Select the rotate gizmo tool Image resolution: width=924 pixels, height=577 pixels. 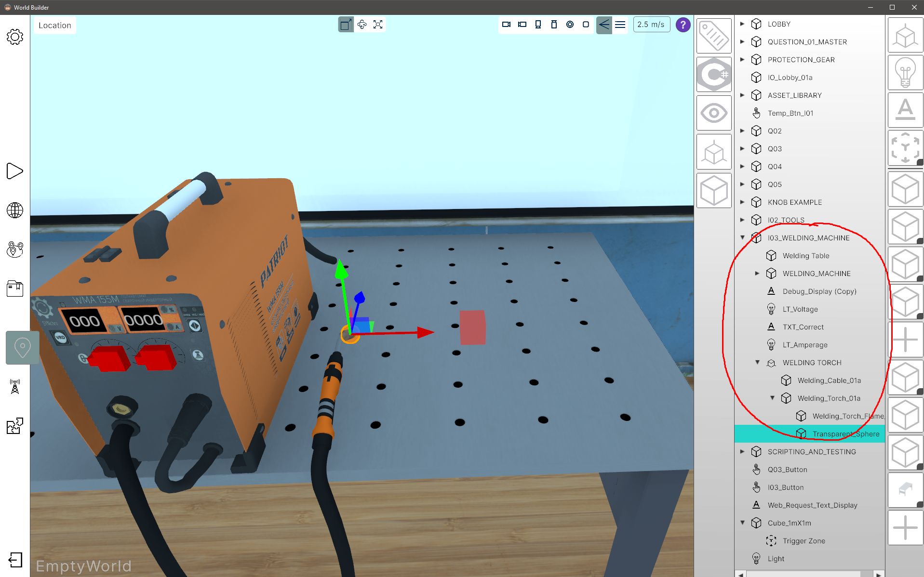tap(362, 25)
